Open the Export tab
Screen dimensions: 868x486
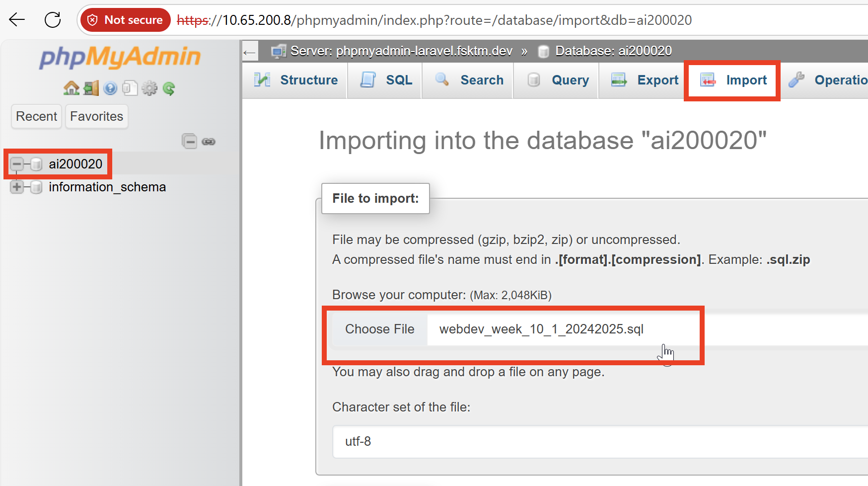pos(644,80)
